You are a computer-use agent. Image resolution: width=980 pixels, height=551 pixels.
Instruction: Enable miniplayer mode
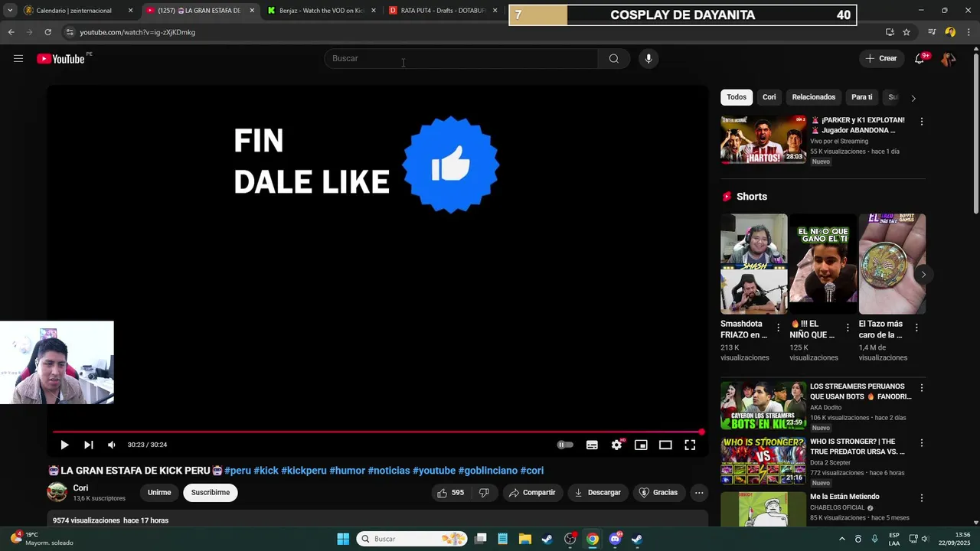coord(641,445)
